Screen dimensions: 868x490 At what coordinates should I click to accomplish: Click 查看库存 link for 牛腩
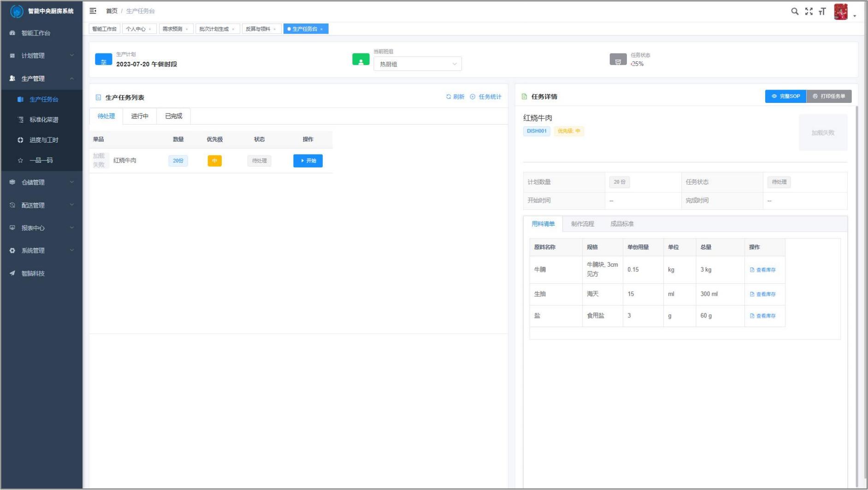pyautogui.click(x=763, y=270)
